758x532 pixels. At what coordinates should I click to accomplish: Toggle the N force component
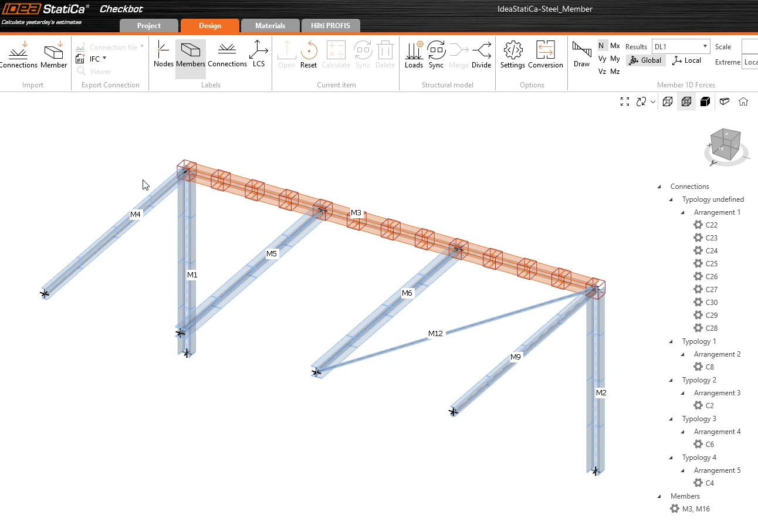(602, 46)
